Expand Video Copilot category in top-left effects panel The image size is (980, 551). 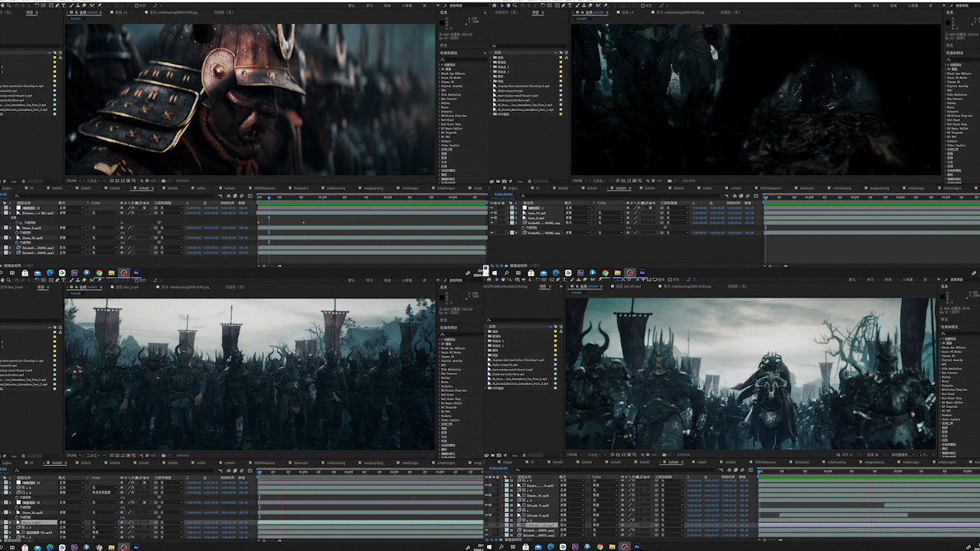(439, 145)
